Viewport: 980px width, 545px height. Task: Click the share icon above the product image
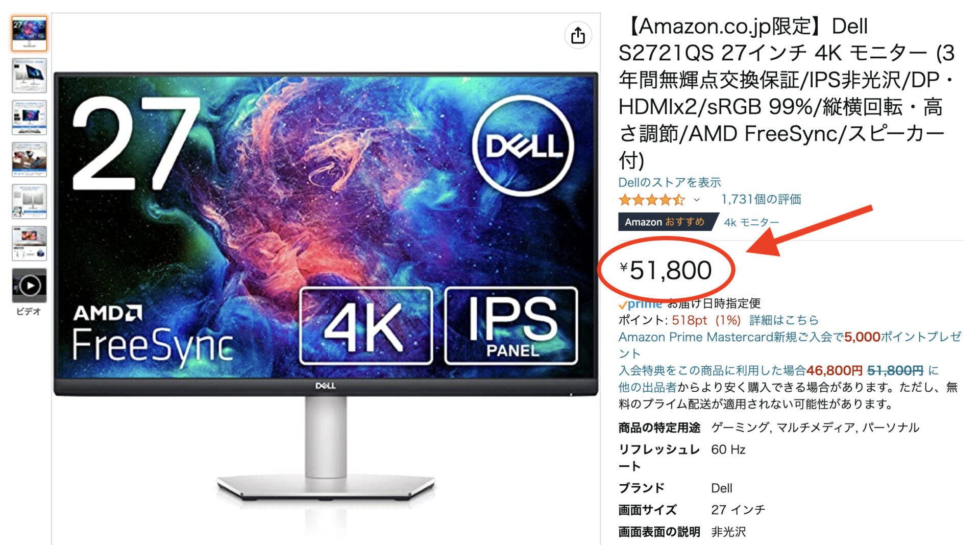click(578, 35)
